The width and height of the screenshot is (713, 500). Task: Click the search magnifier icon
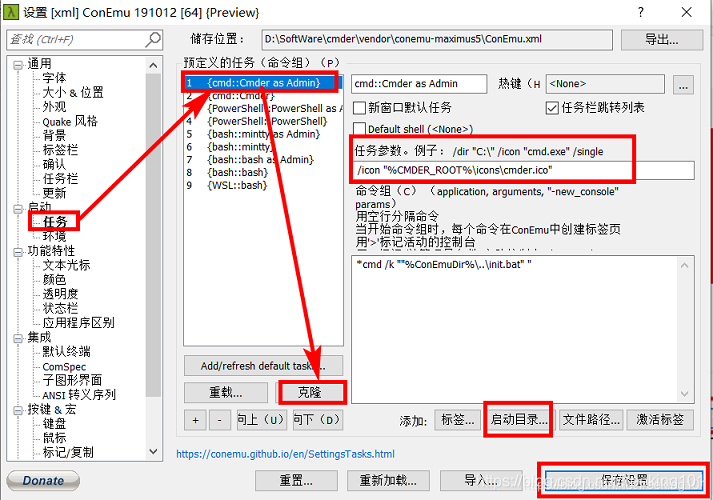(x=153, y=40)
